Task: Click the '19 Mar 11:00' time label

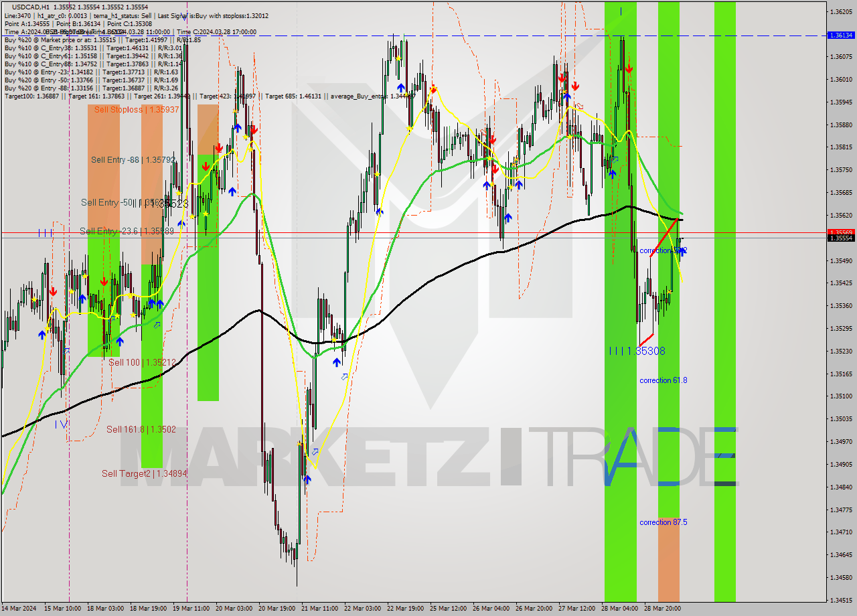Action: (191, 609)
